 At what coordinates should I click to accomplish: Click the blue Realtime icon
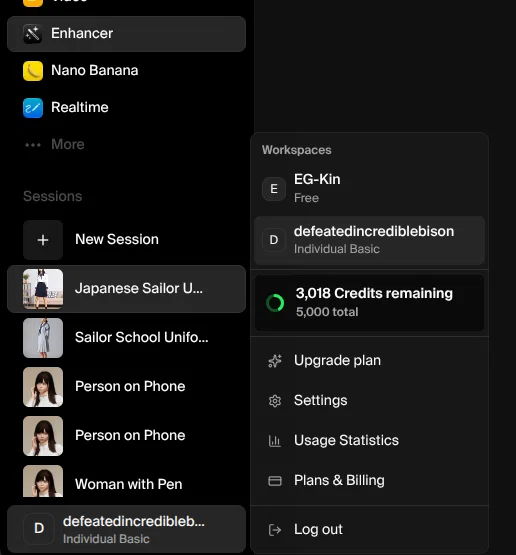(x=33, y=108)
